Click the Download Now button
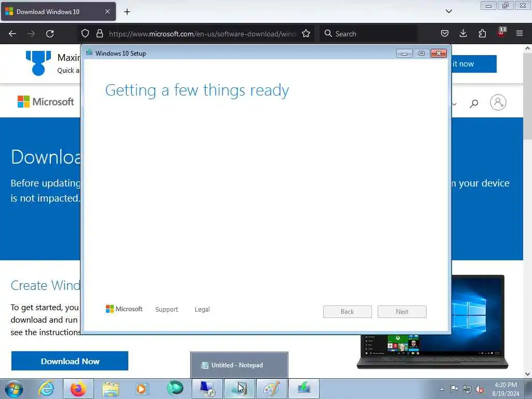The height and width of the screenshot is (399, 532). 70,361
